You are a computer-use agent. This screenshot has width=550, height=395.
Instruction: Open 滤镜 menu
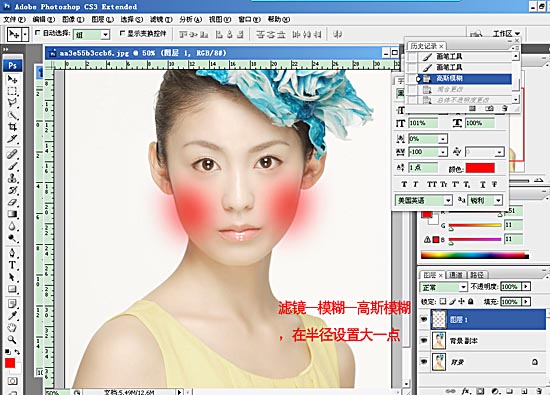tap(161, 19)
